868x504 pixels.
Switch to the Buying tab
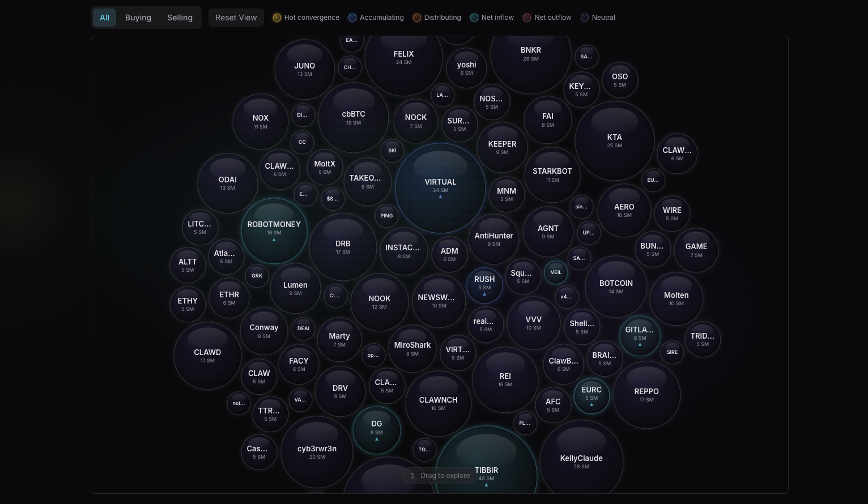pos(138,18)
